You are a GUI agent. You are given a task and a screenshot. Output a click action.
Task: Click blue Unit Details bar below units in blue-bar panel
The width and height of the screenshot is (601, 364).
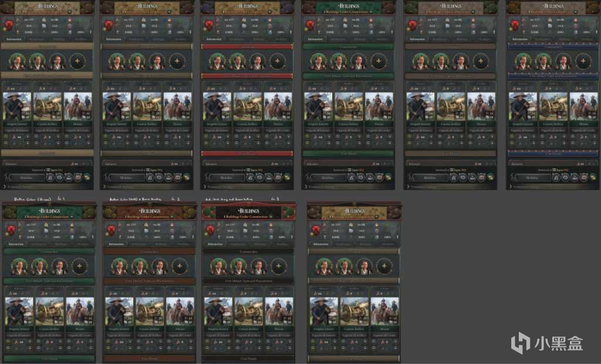[x=553, y=154]
